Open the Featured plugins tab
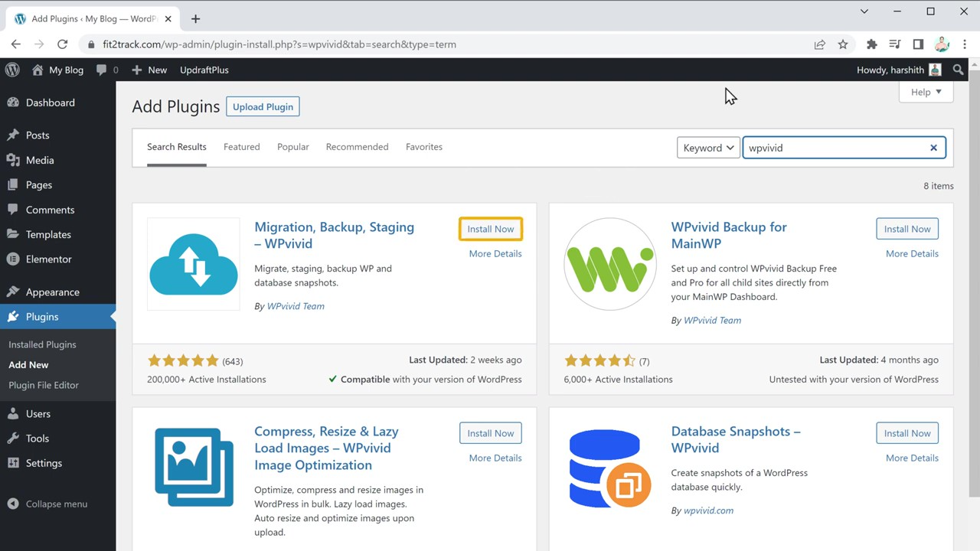This screenshot has height=551, width=980. click(241, 147)
